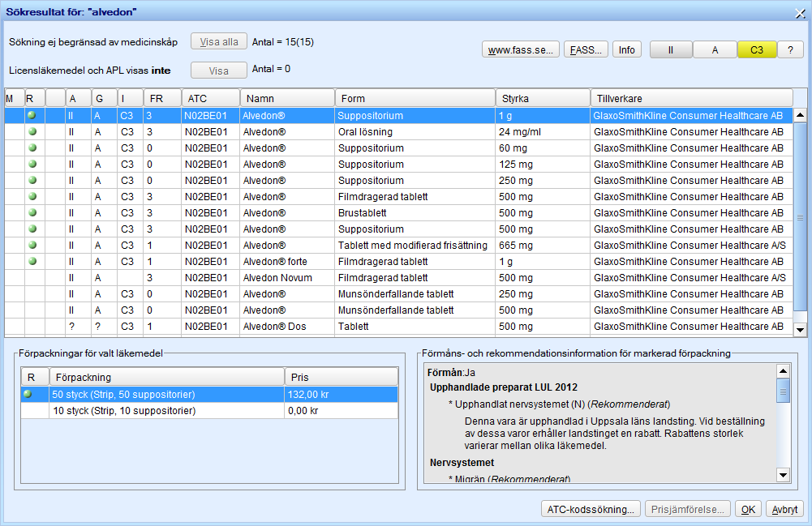Image resolution: width=812 pixels, height=526 pixels.
Task: Open the FASS... button
Action: [x=586, y=49]
